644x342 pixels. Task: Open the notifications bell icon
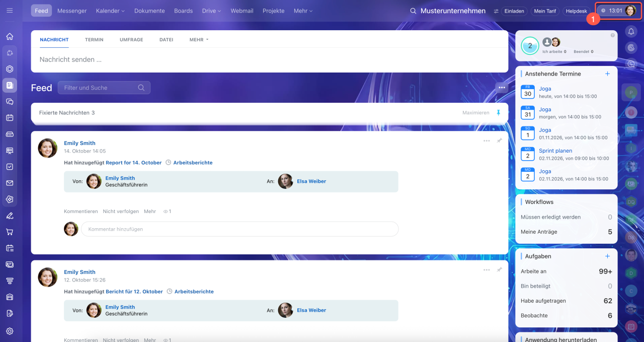coord(631,31)
